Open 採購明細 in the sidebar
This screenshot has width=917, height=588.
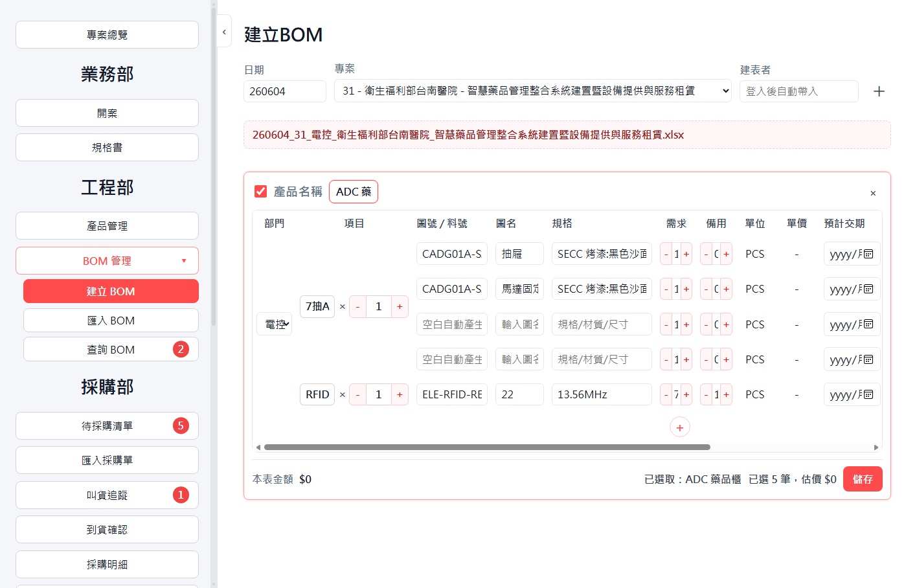point(107,564)
